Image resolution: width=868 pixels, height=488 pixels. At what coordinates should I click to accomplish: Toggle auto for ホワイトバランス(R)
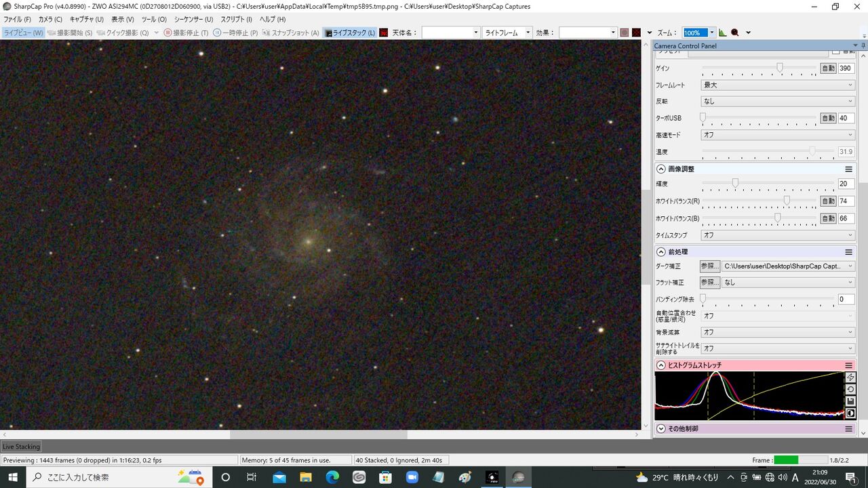pos(828,201)
